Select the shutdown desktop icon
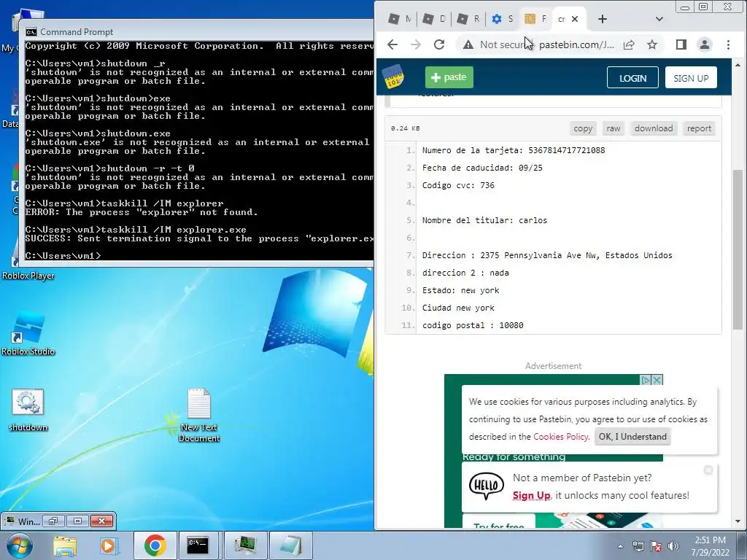 click(x=28, y=410)
